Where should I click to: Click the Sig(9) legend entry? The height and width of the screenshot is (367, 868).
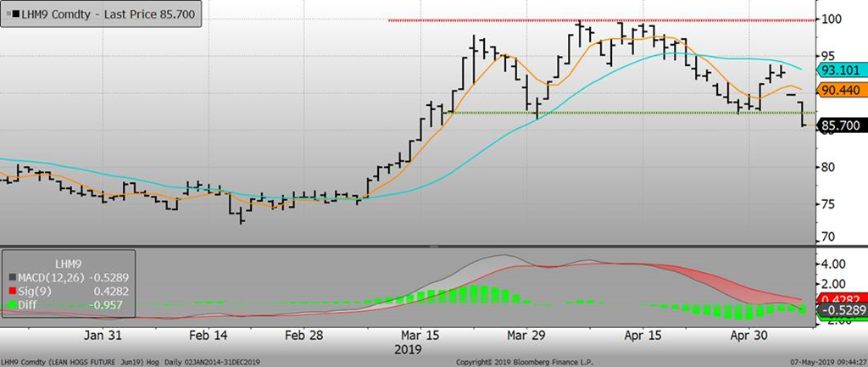pyautogui.click(x=34, y=291)
